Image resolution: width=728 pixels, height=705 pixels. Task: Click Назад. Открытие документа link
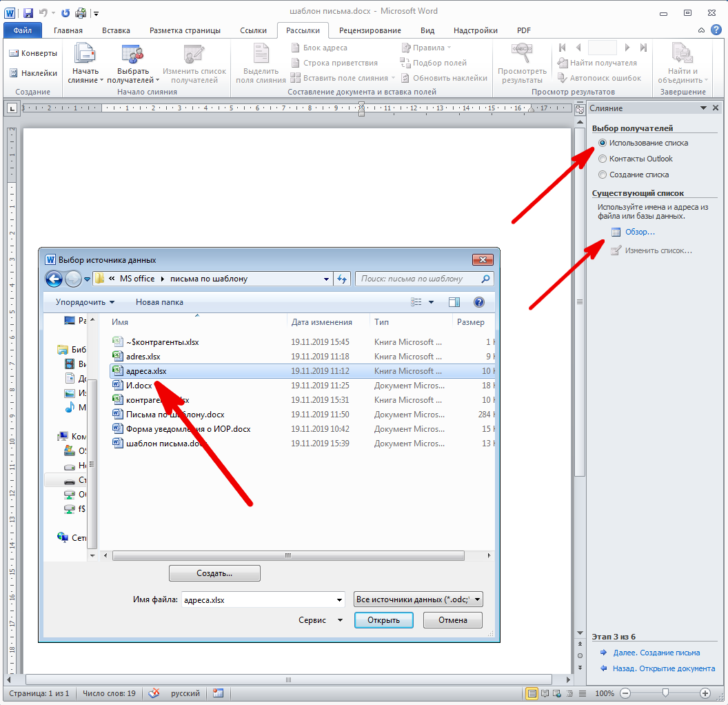pyautogui.click(x=663, y=668)
